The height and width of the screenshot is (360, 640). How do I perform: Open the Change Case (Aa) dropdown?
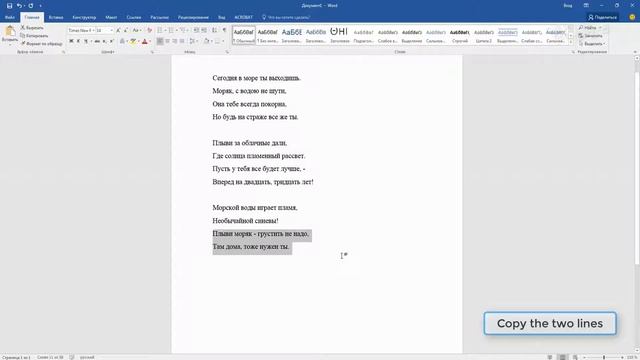point(137,30)
